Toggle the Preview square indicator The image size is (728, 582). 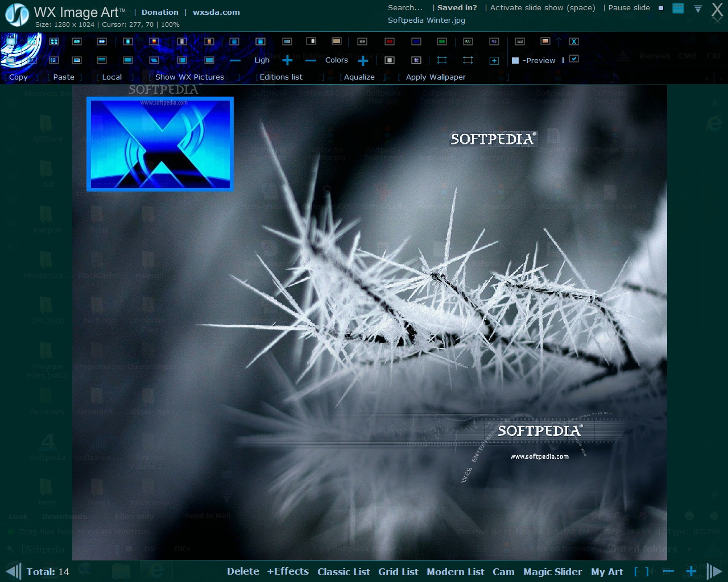pyautogui.click(x=515, y=60)
